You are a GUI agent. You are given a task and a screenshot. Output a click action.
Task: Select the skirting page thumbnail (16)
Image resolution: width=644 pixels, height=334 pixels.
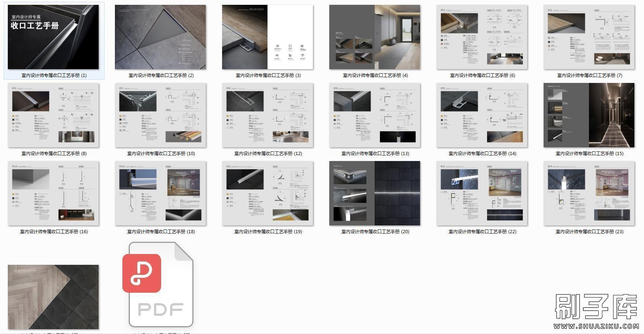click(53, 193)
